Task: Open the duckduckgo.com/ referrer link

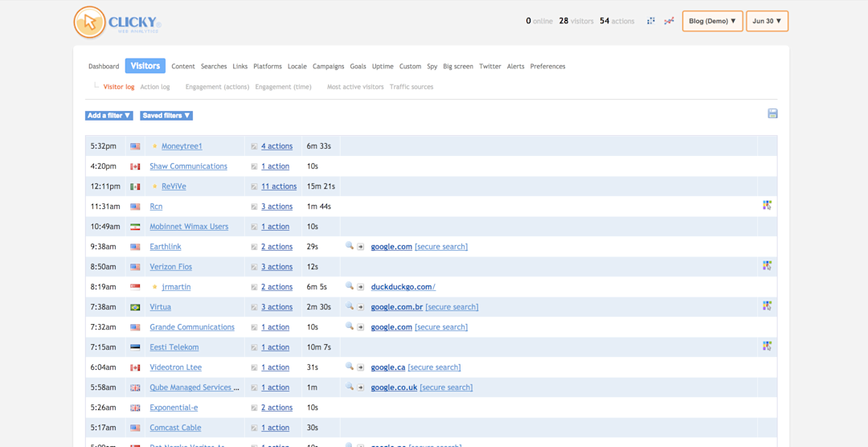Action: click(x=403, y=287)
